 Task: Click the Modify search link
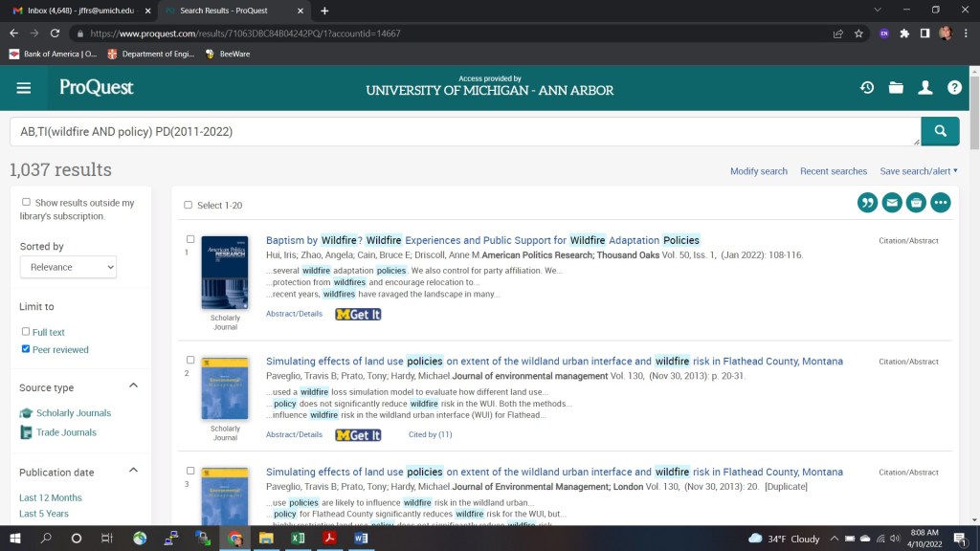pos(758,171)
